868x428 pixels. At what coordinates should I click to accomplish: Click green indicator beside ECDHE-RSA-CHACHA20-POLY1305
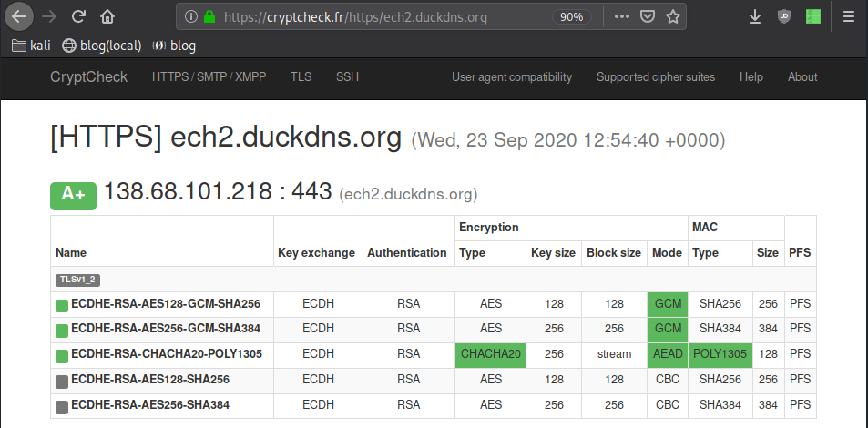62,356
